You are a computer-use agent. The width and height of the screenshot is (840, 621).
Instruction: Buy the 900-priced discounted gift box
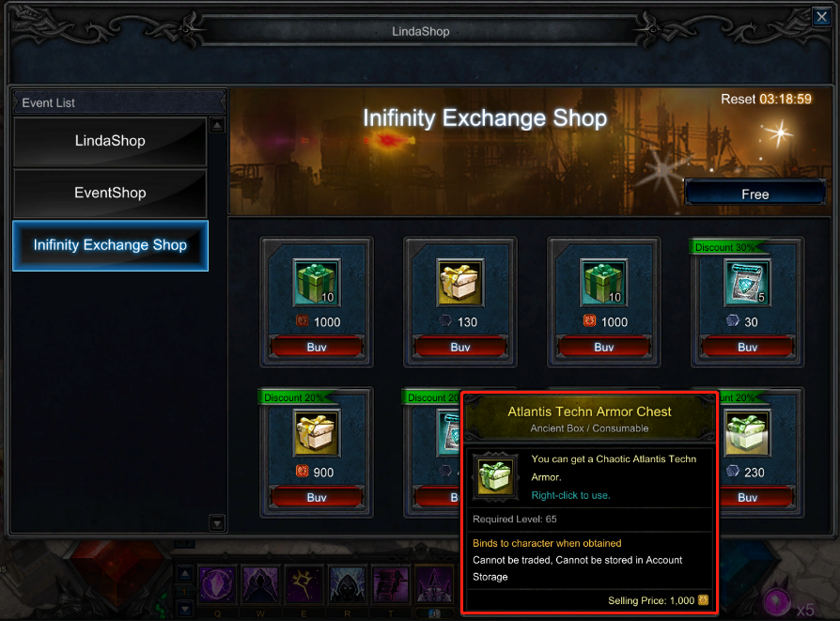click(316, 497)
